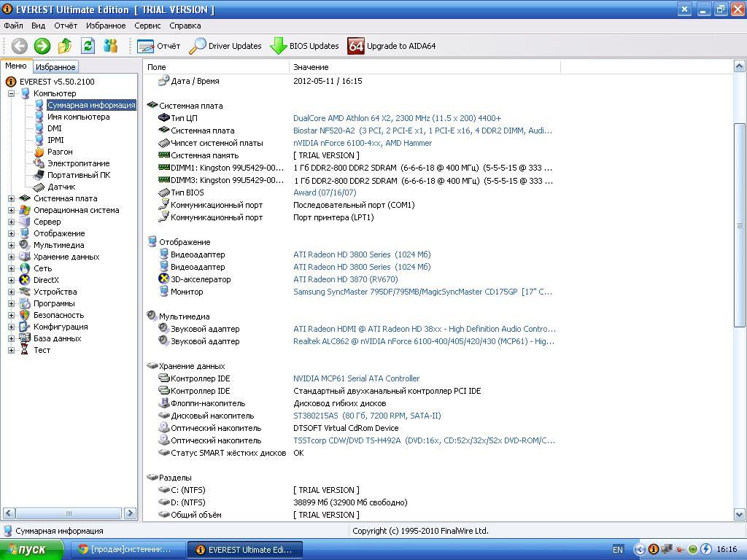Screen dimensions: 747x560
Task: Select Имя компьютера in the tree
Action: point(78,117)
